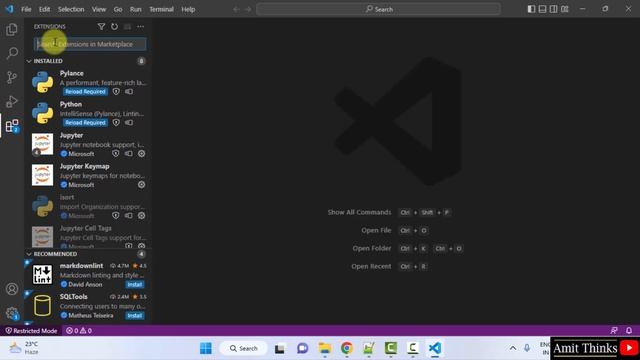
Task: Select the Python extension entry
Action: click(88, 113)
